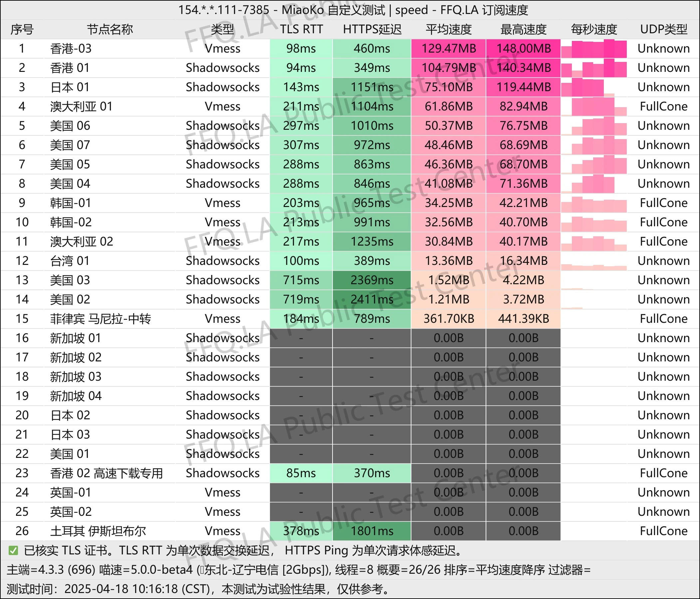
Task: Click node name 澳大利亚 01
Action: point(82,106)
